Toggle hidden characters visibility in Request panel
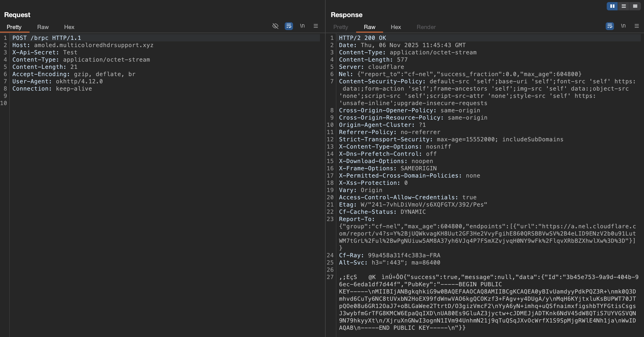644x337 pixels. (275, 26)
